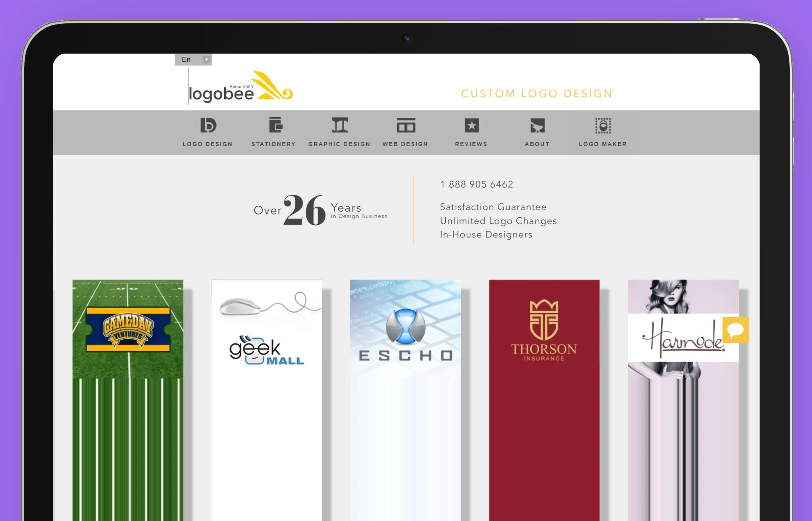The height and width of the screenshot is (521, 812).
Task: Click the Unlimited Logo Changes text
Action: (498, 221)
